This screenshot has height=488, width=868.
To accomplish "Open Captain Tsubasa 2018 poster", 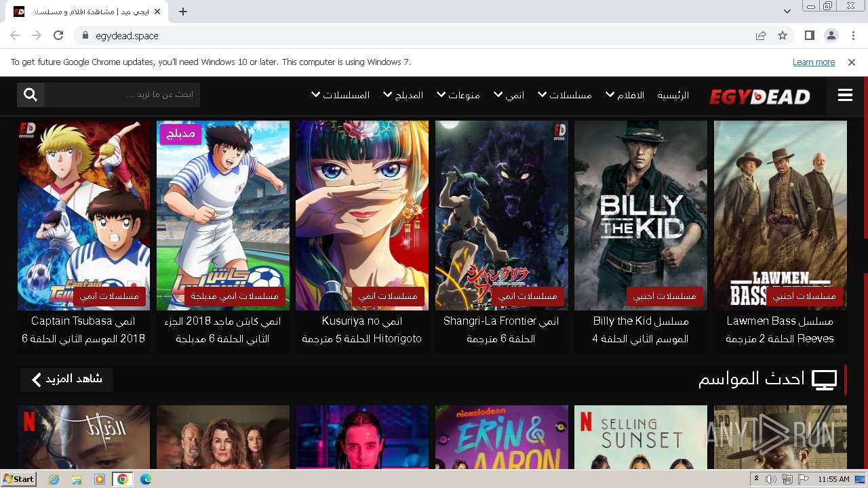I will coord(84,216).
